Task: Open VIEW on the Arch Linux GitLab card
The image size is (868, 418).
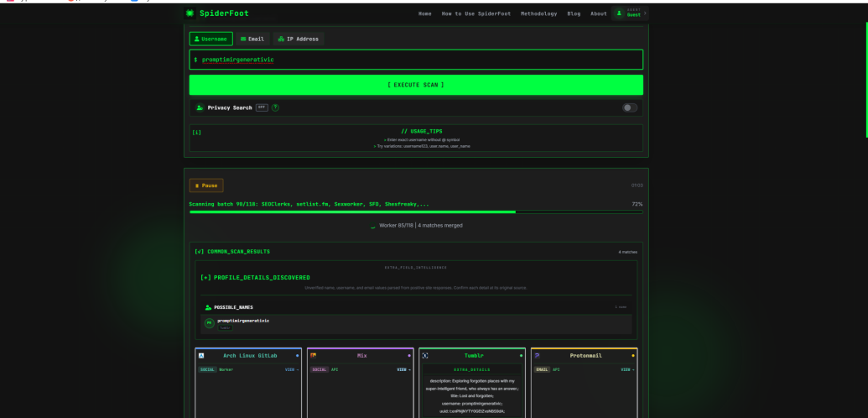Action: click(292, 370)
